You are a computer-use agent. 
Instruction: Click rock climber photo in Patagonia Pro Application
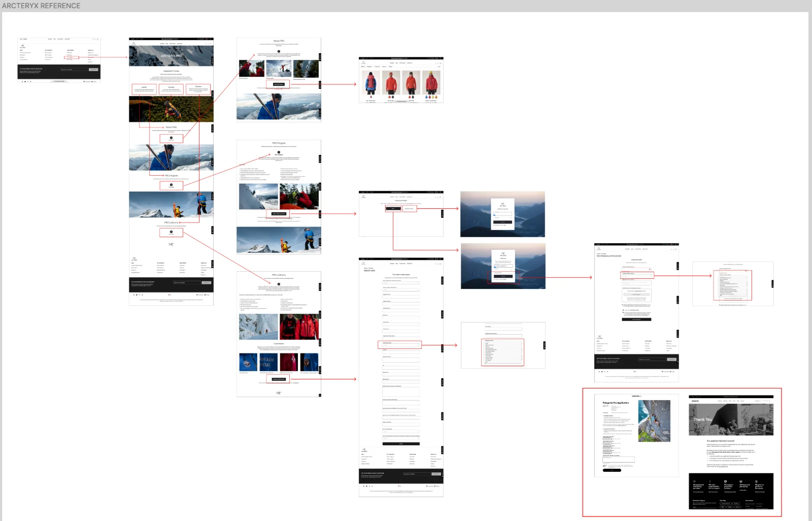654,421
